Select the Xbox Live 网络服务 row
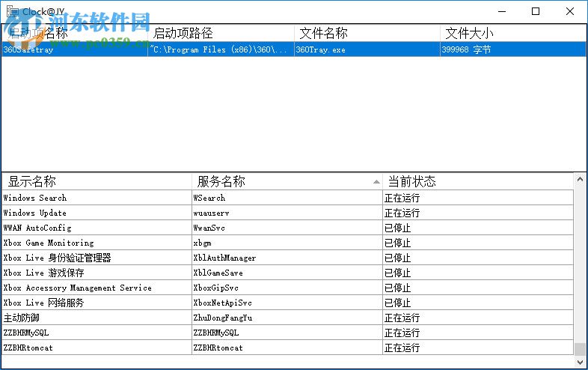 coord(287,303)
